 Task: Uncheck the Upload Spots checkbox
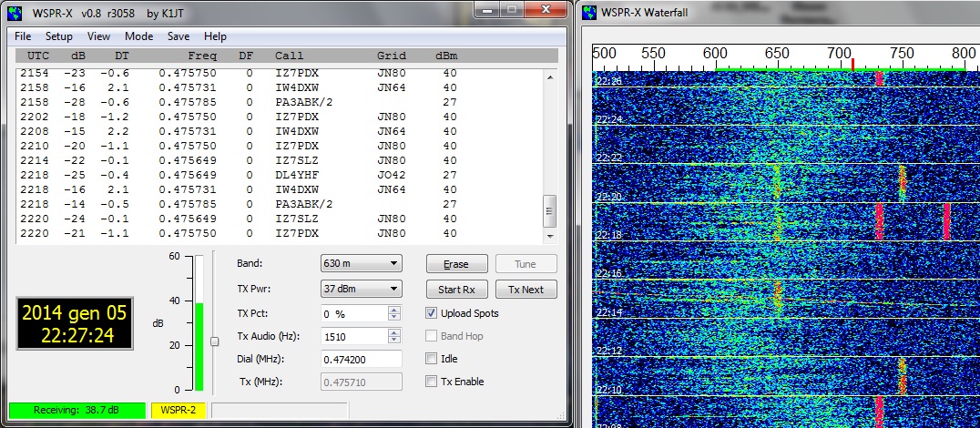click(431, 313)
